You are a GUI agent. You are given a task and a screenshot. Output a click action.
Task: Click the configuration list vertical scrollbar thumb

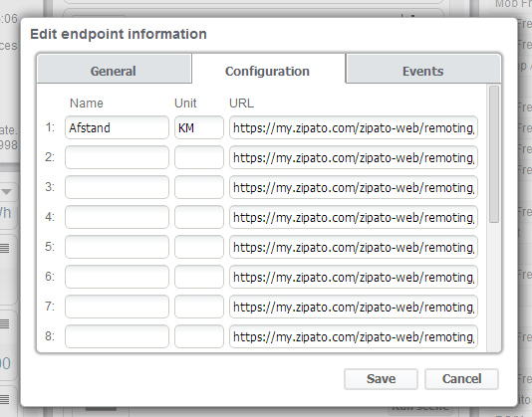494,154
